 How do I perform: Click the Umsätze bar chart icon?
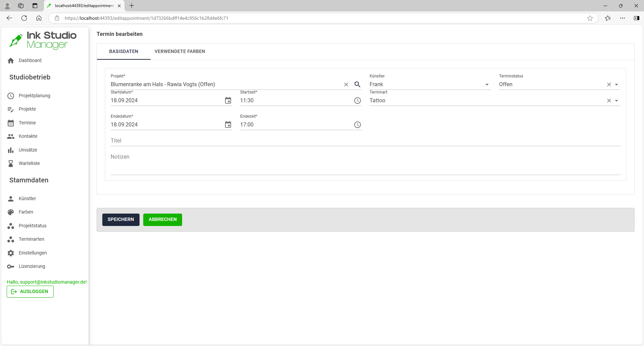click(11, 150)
